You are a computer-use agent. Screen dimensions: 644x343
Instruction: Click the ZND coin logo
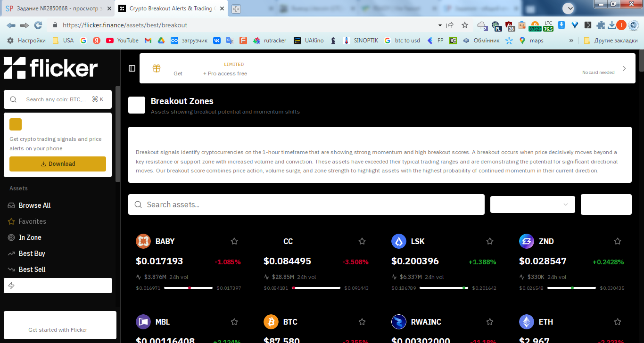527,241
